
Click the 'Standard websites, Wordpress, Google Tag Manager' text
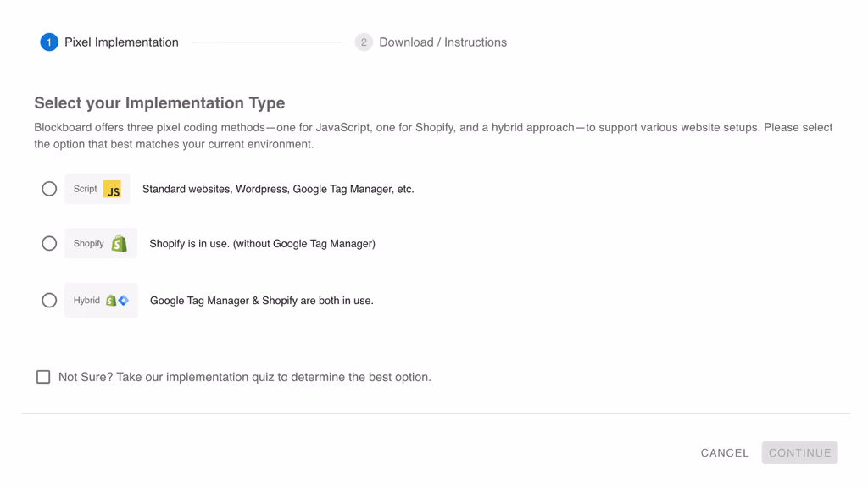278,189
